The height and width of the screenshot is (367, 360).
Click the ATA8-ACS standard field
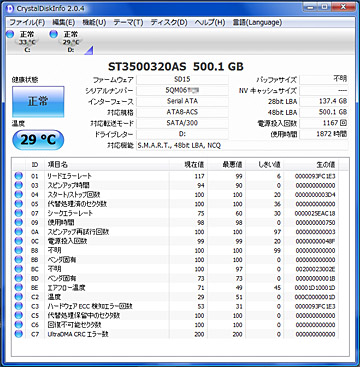(x=182, y=112)
